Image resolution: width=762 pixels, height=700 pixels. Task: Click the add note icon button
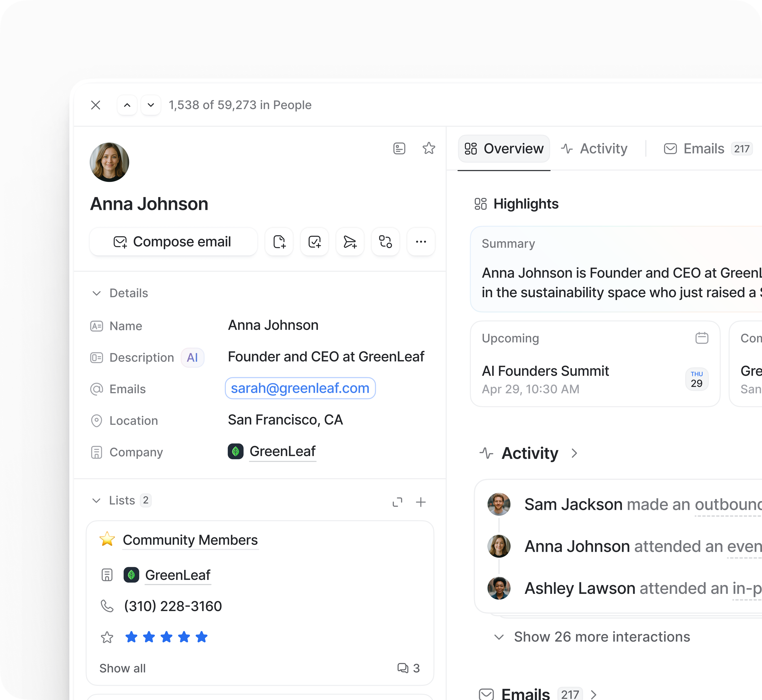pyautogui.click(x=279, y=242)
